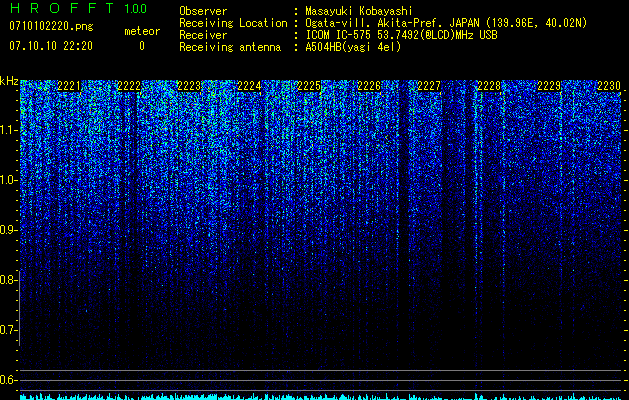Click the 2223 time marker
The height and width of the screenshot is (400, 629).
189,86
